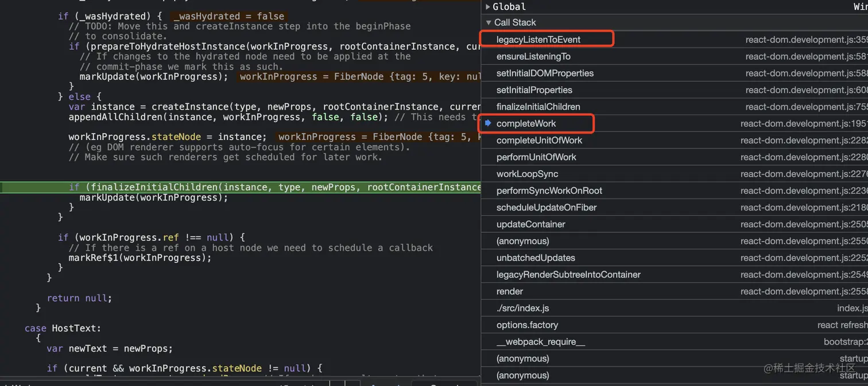Click the blue current-frame arrow beside completeWork
Image resolution: width=868 pixels, height=386 pixels.
click(x=488, y=123)
